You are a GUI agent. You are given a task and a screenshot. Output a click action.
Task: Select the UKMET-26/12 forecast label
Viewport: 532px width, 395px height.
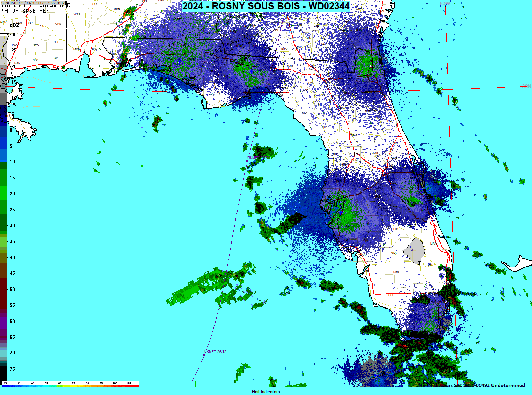pos(216,352)
